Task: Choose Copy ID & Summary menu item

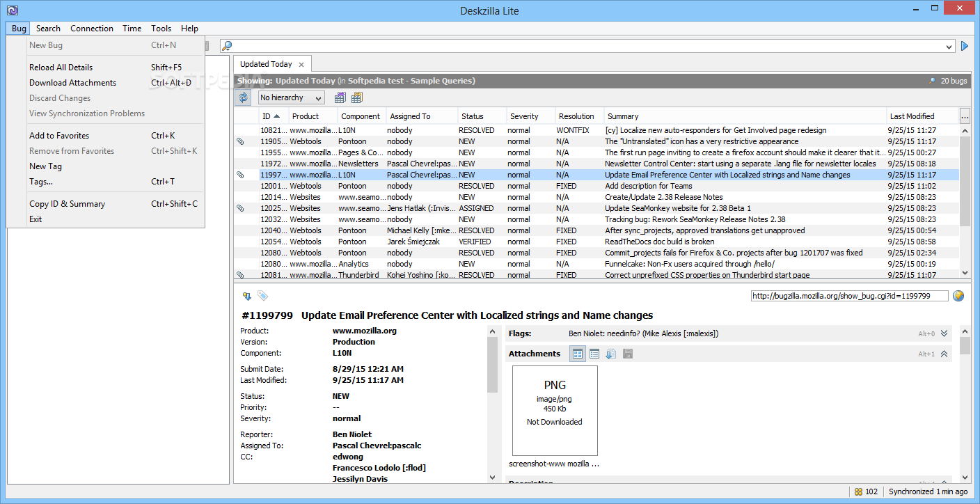Action: pos(106,204)
